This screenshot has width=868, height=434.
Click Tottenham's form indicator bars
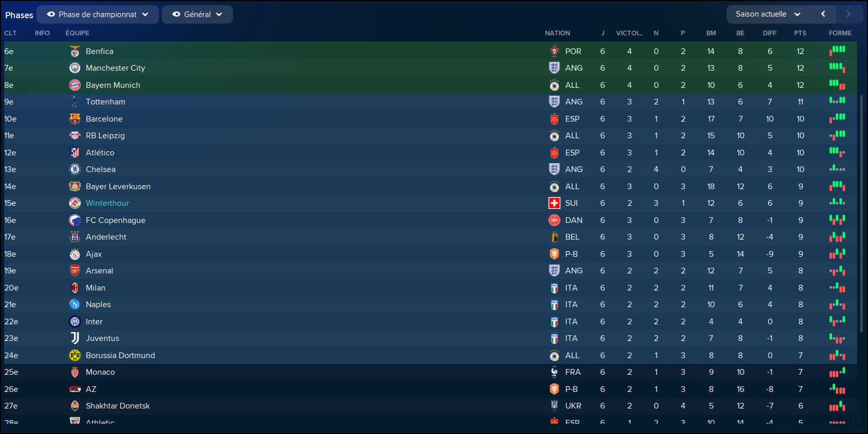click(837, 101)
